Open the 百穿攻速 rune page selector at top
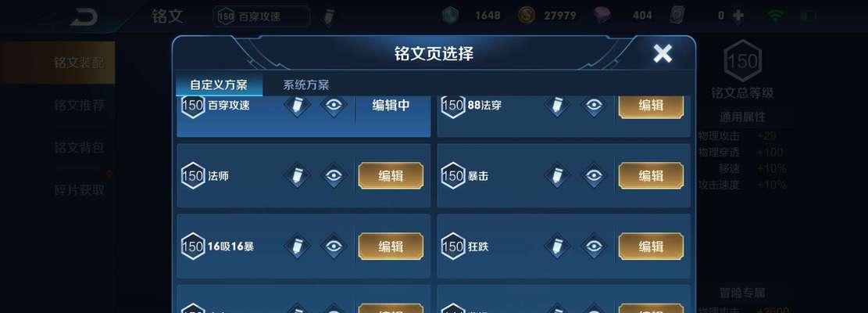The image size is (868, 313). point(262,16)
